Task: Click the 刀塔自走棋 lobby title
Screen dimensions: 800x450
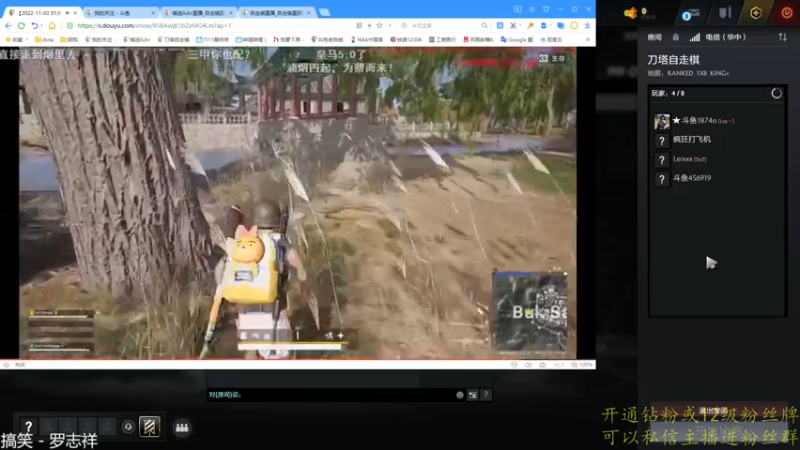Action: (673, 60)
